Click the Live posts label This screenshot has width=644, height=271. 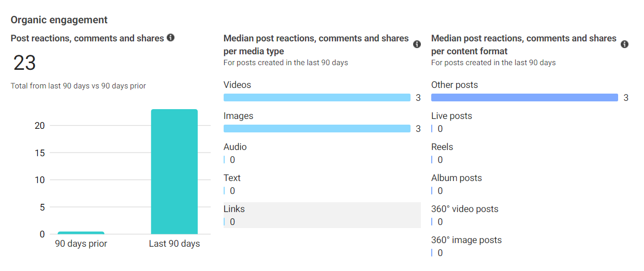(451, 116)
